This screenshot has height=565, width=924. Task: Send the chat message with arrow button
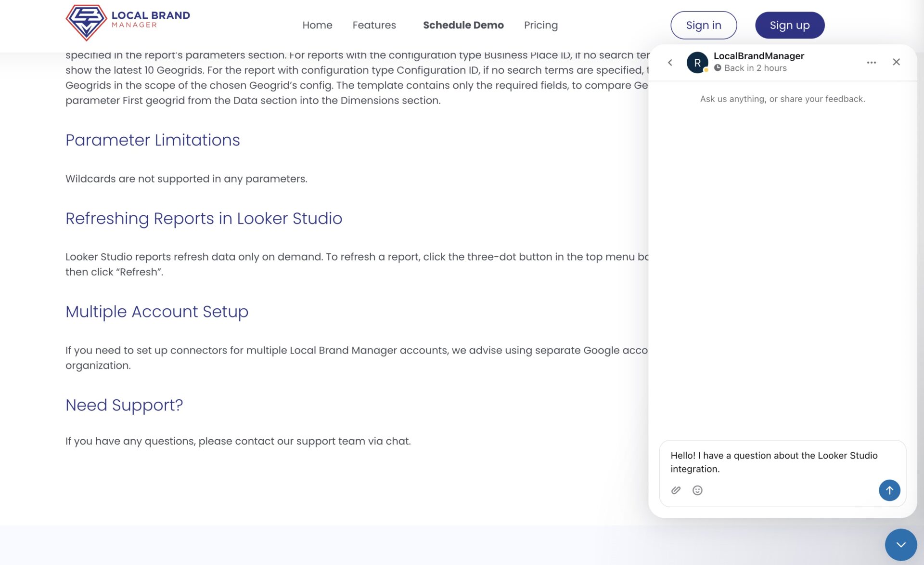(x=889, y=490)
